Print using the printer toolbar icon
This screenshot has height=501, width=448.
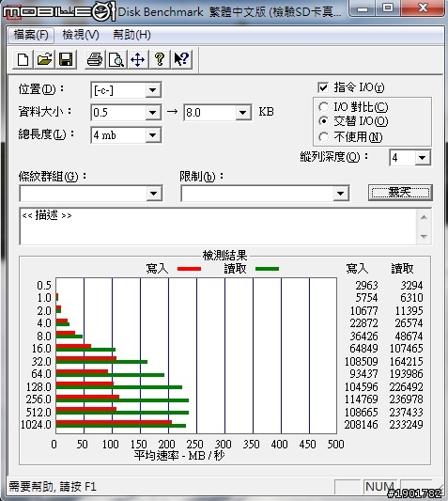coord(95,59)
